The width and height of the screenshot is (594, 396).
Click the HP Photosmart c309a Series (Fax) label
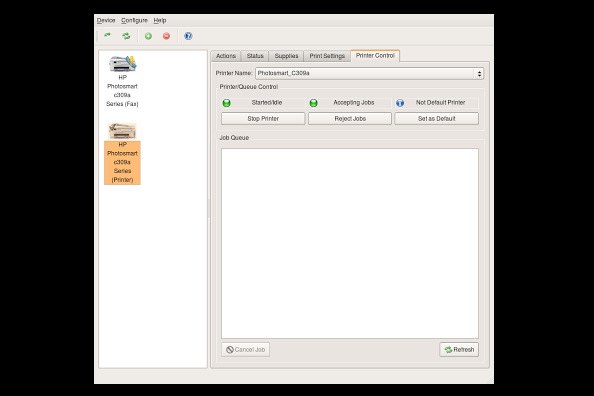122,91
